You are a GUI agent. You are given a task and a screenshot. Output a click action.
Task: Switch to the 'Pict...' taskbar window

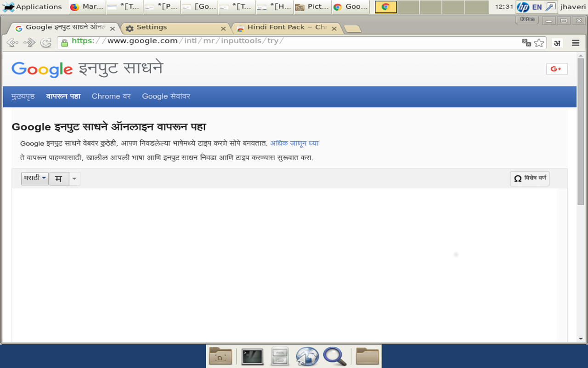[312, 7]
